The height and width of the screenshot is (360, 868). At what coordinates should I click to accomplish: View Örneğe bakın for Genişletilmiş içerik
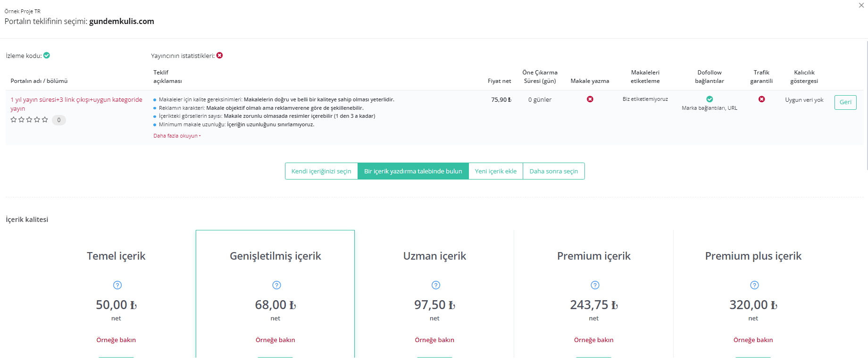[275, 340]
